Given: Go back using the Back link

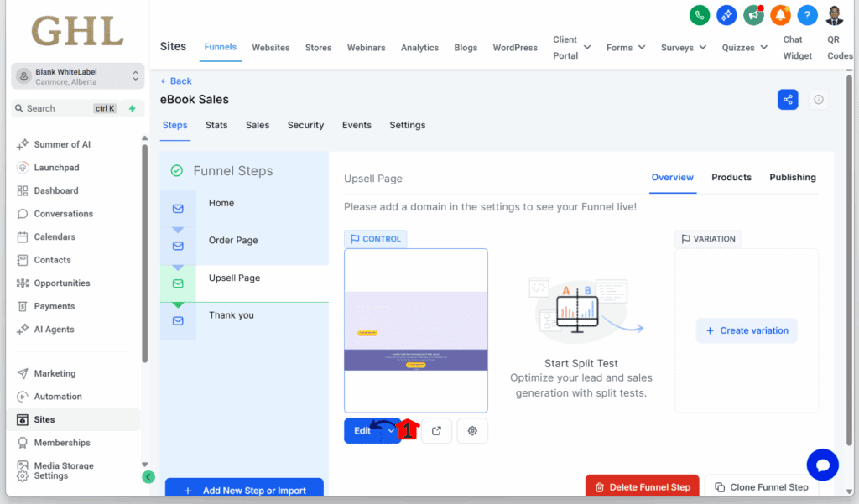Looking at the screenshot, I should [176, 81].
